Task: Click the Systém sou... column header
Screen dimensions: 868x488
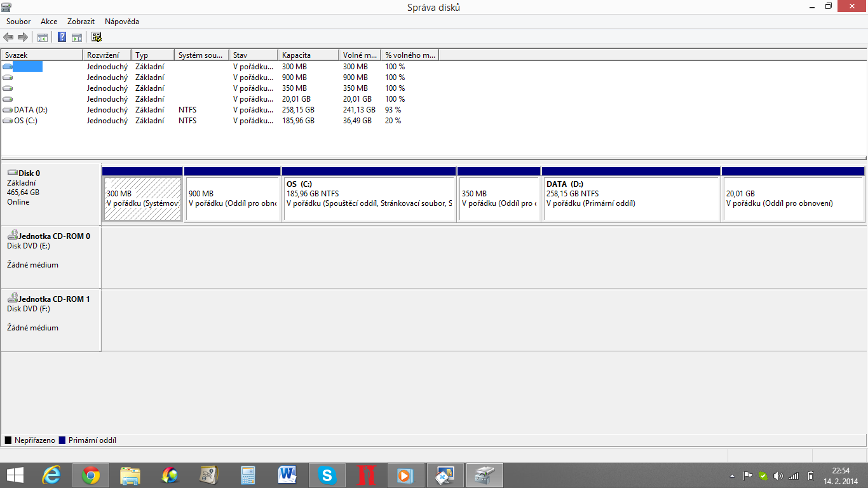Action: tap(201, 55)
